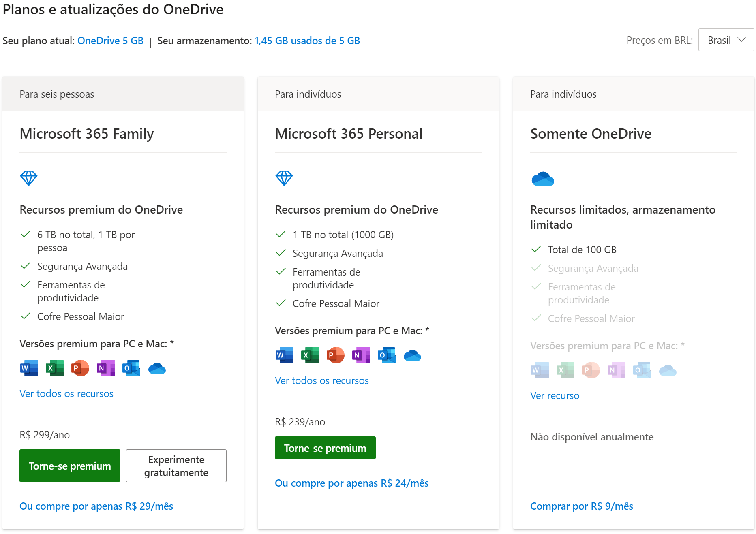Open the 'Ver recurso' link in Somente OneDrive
The width and height of the screenshot is (756, 534).
(555, 395)
